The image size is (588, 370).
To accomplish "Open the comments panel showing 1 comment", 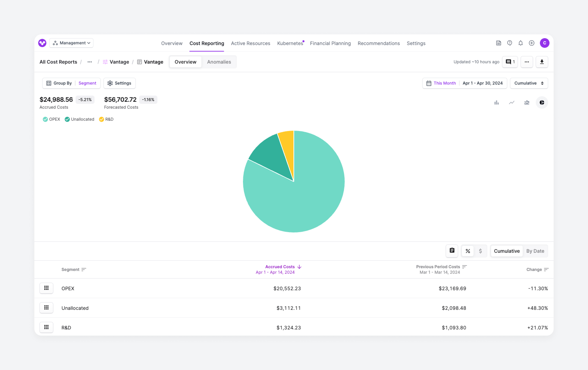I will [x=510, y=62].
